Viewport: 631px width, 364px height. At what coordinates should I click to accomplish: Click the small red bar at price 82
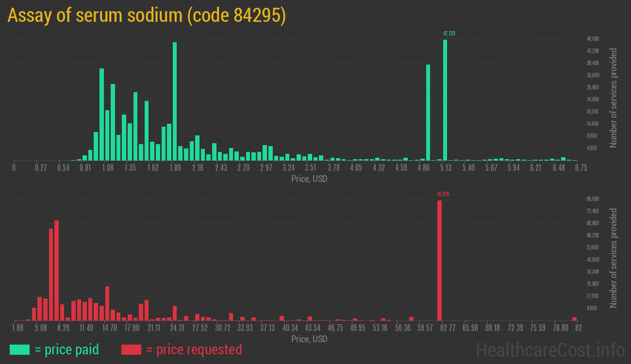pos(574,319)
